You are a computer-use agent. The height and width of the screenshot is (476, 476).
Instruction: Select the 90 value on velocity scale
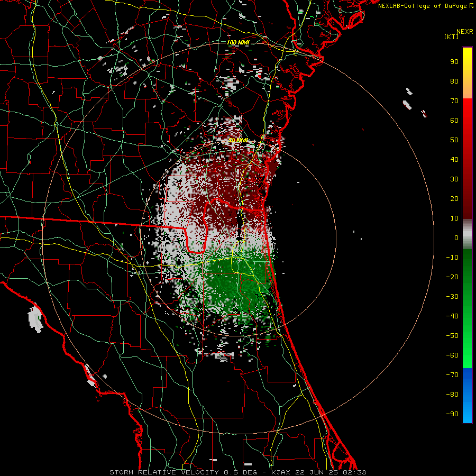click(x=454, y=62)
